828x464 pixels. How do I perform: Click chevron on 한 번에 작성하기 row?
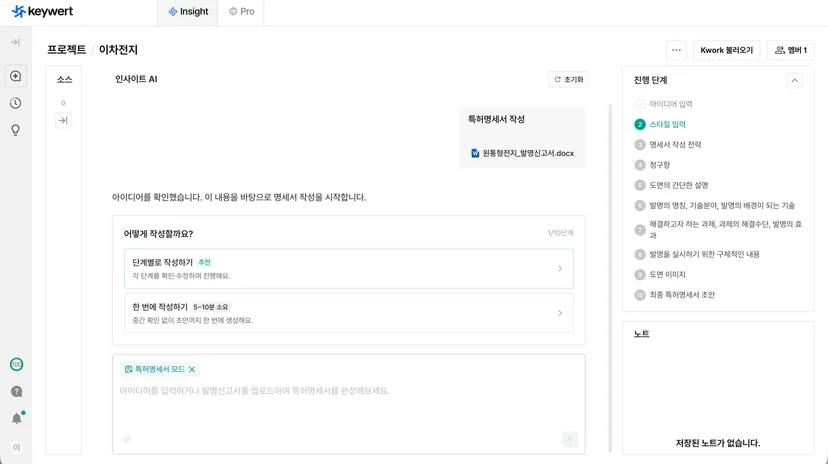click(560, 313)
